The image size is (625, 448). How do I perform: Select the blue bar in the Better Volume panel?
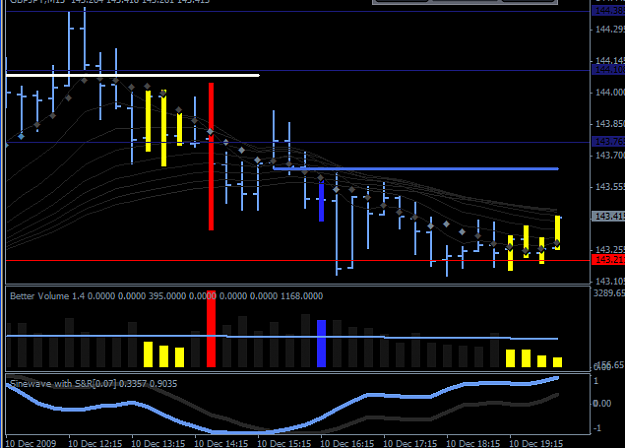321,343
